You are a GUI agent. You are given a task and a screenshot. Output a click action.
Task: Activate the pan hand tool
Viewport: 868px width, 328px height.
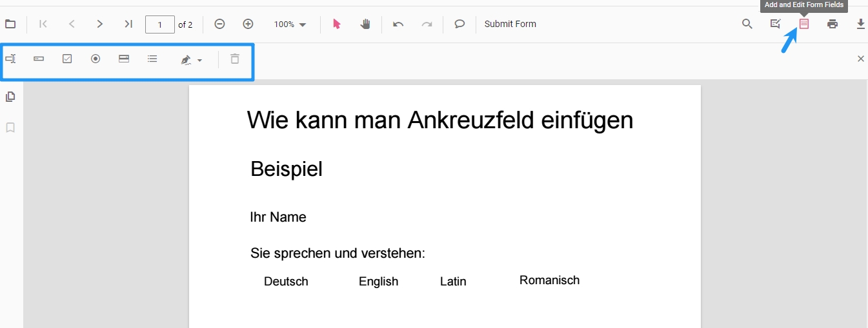365,24
